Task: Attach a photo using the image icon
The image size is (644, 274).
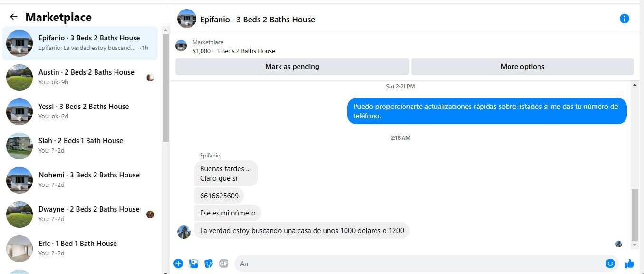Action: click(193, 263)
